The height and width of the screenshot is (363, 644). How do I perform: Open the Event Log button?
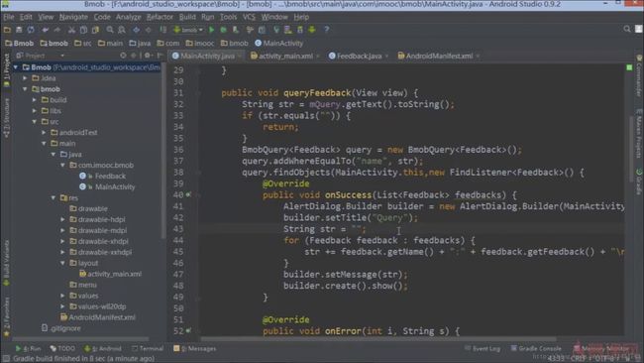483,348
